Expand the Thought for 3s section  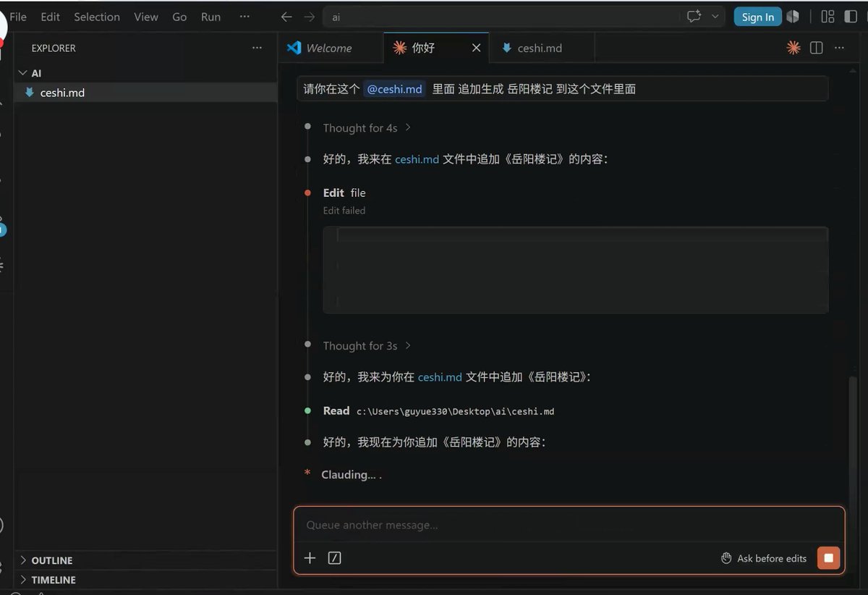coord(367,346)
